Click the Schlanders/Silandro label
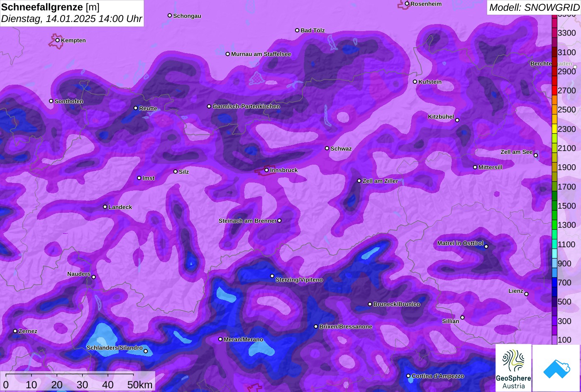Image resolution: width=581 pixels, height=392 pixels. click(x=115, y=348)
